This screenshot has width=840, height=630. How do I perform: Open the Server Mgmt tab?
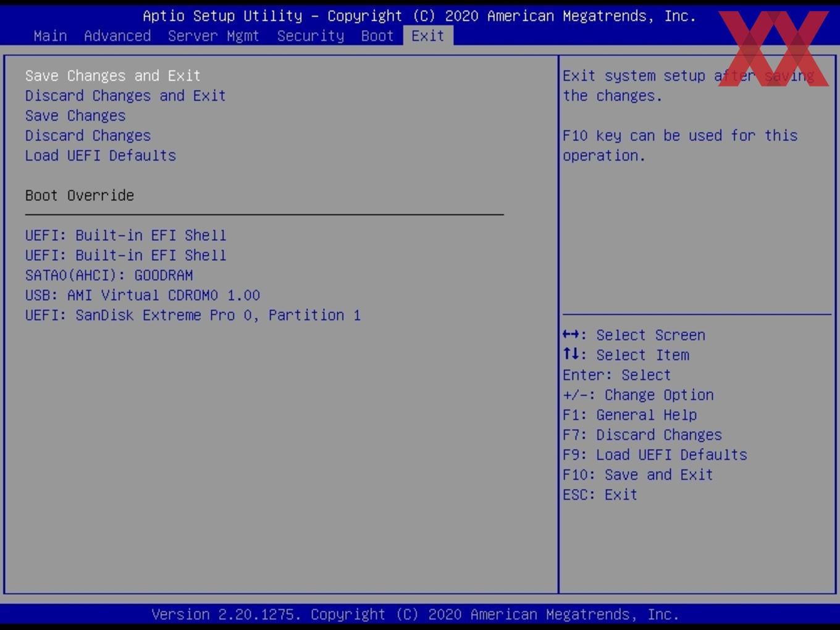click(214, 36)
